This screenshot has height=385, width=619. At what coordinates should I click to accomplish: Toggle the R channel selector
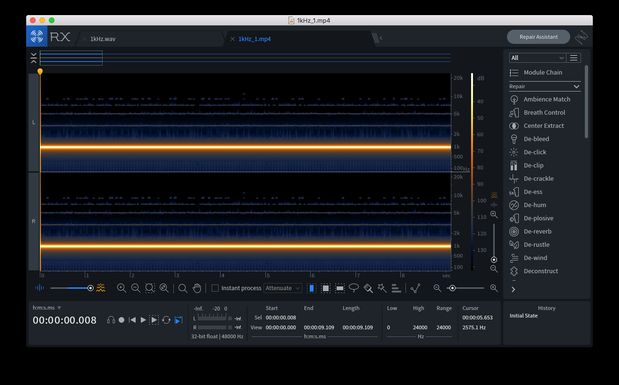pos(34,222)
